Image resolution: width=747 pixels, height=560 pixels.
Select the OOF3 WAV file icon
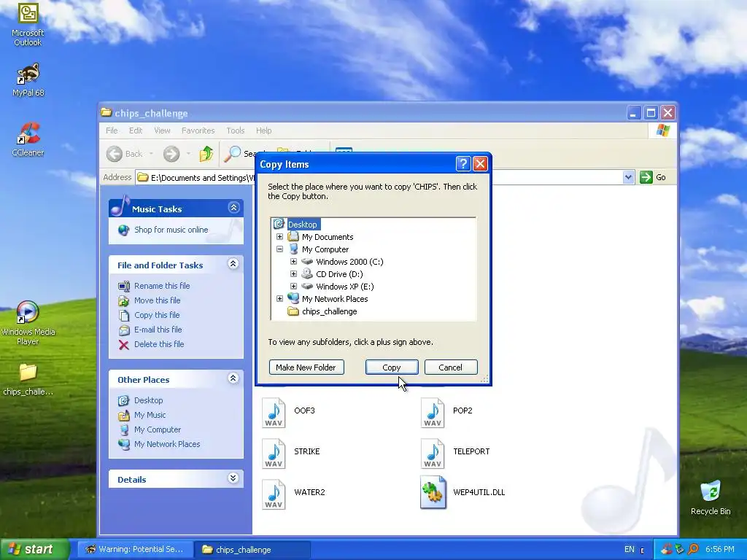pyautogui.click(x=274, y=413)
